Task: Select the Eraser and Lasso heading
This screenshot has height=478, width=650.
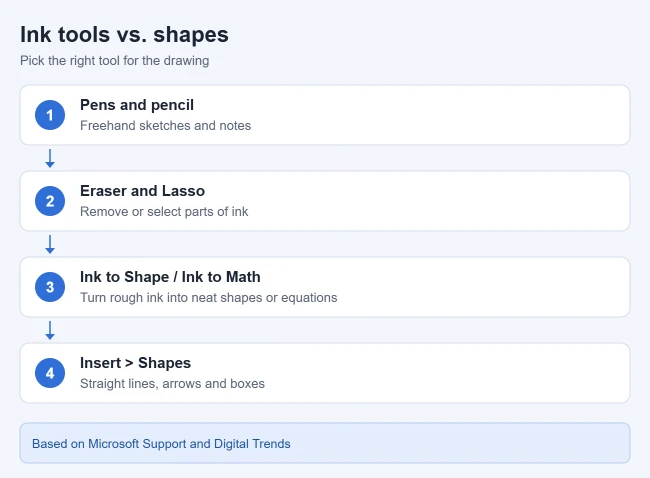Action: 142,191
